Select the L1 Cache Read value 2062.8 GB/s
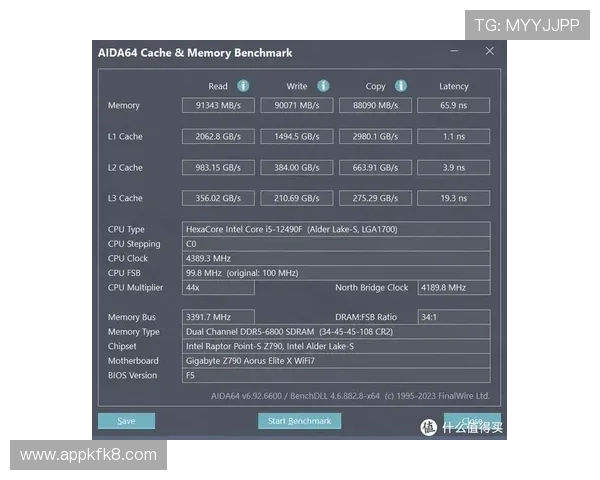The height and width of the screenshot is (480, 600). (x=218, y=136)
